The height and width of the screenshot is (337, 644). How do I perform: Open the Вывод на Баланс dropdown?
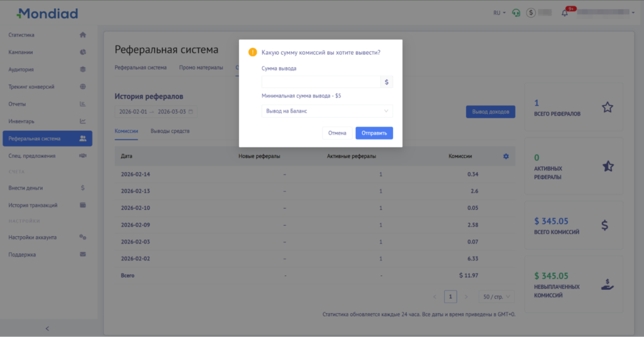(326, 111)
